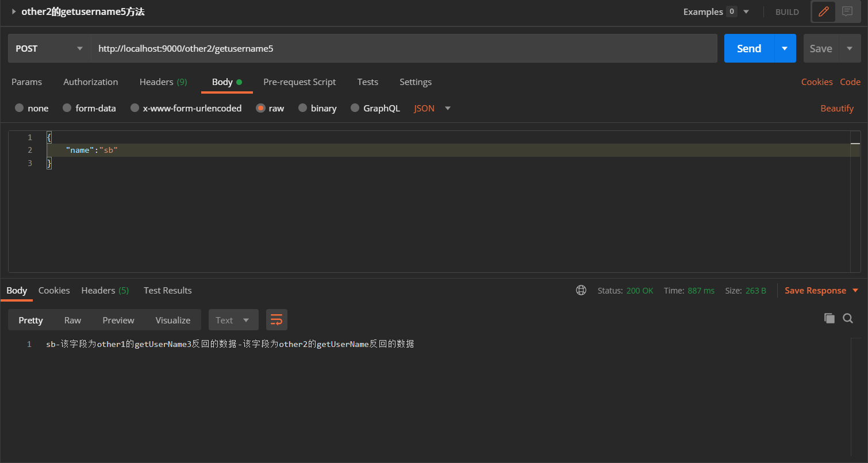Open the comments icon
Viewport: 868px width, 463px height.
click(x=847, y=11)
